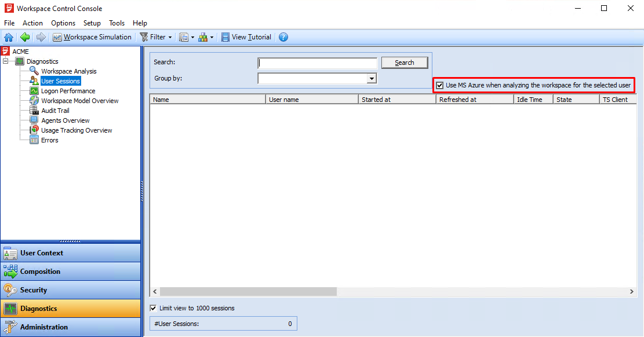Click the scrollbar left arrow
644x337 pixels.
pyautogui.click(x=155, y=291)
